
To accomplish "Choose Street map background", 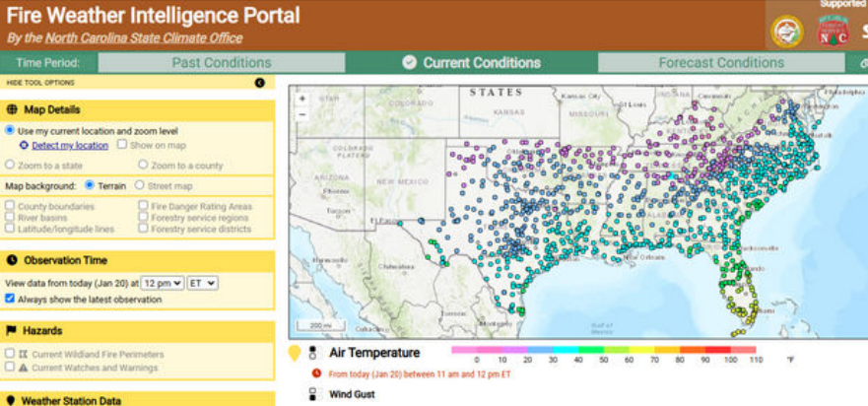I will (140, 185).
